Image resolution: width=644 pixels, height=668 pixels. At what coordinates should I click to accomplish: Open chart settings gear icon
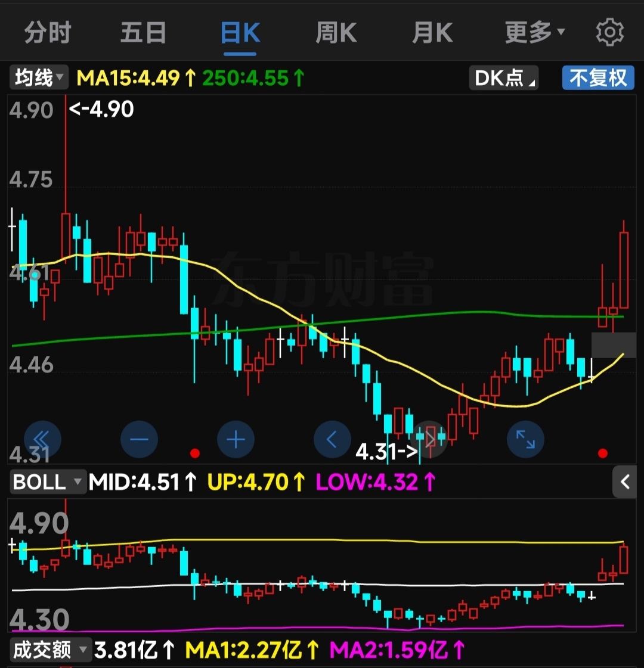pyautogui.click(x=609, y=32)
